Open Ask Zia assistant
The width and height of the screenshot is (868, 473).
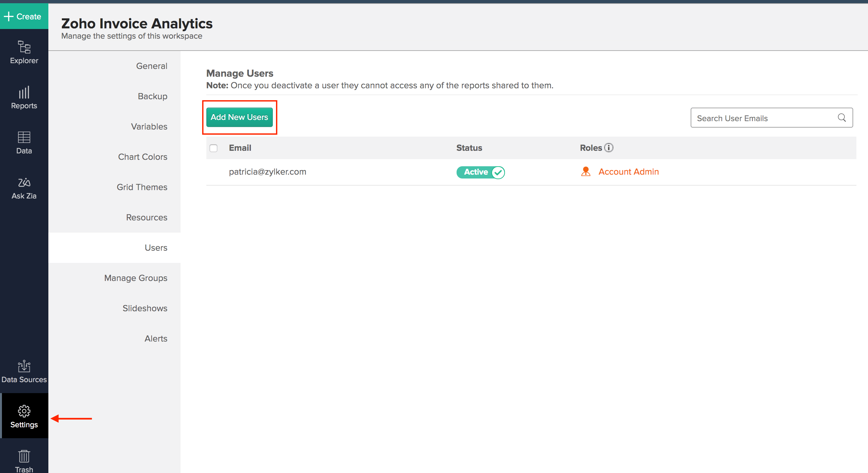pyautogui.click(x=23, y=188)
